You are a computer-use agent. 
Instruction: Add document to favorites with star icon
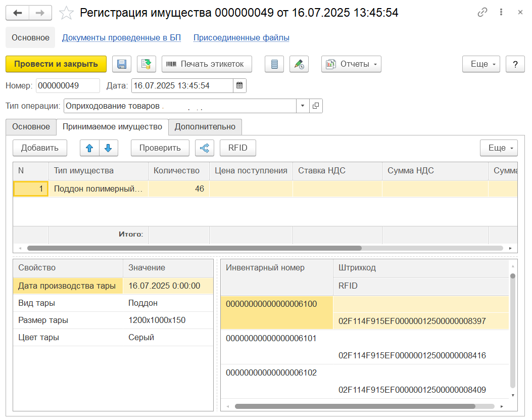click(x=66, y=13)
